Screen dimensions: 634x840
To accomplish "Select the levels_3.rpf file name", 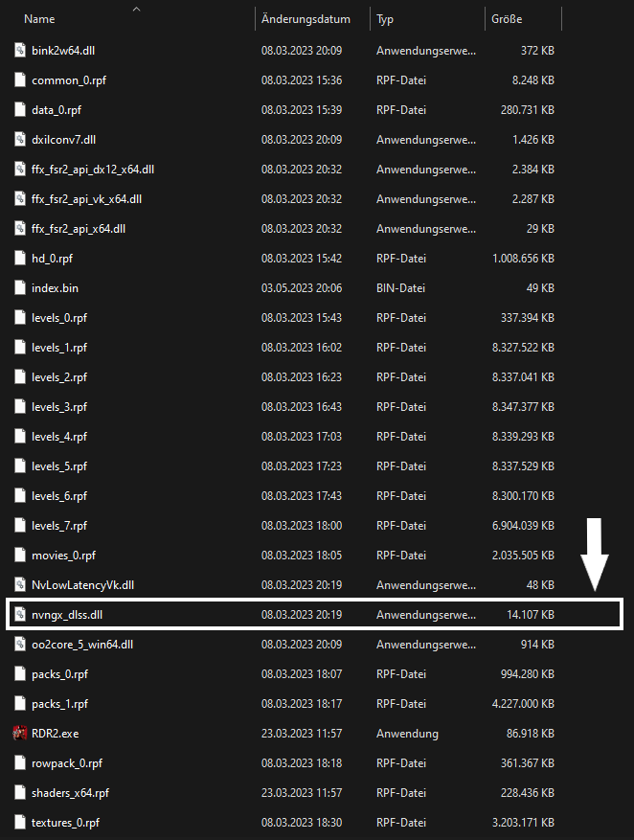I will pos(59,407).
